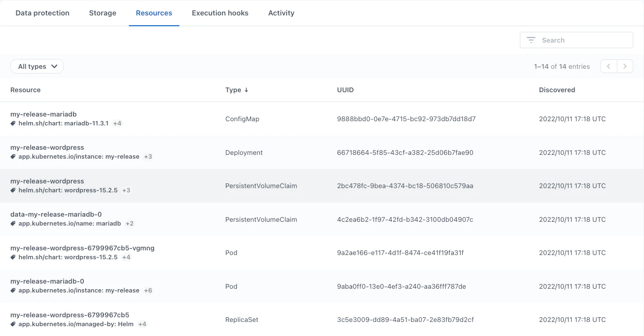Go to the previous page of entries

point(608,66)
